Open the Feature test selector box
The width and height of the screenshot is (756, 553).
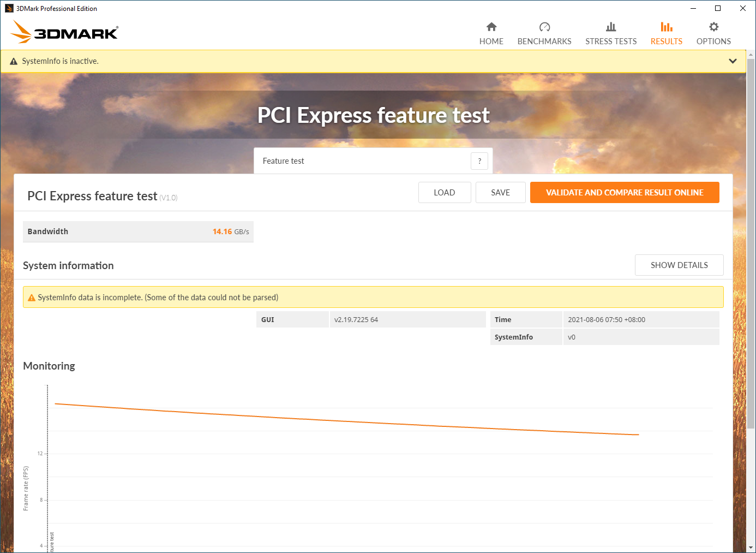click(362, 161)
